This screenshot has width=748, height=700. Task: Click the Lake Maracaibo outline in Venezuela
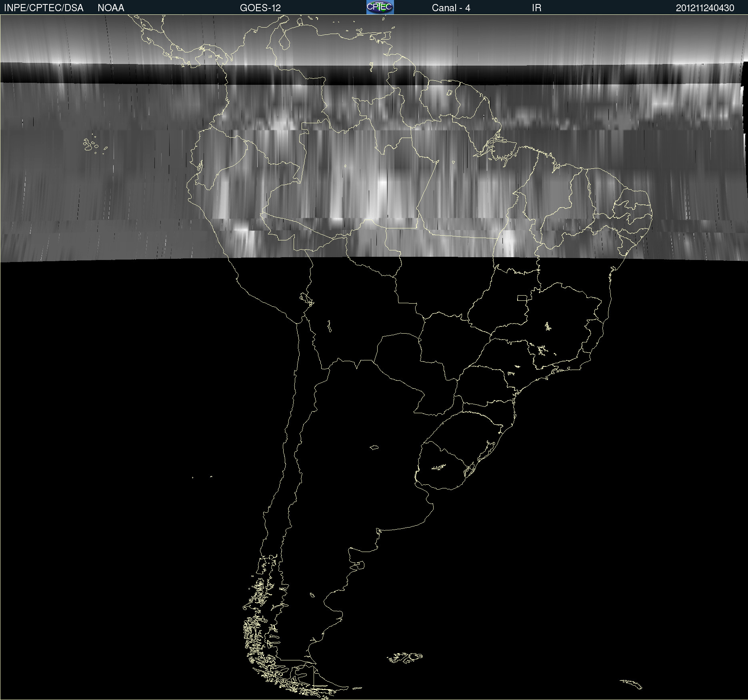[x=284, y=41]
